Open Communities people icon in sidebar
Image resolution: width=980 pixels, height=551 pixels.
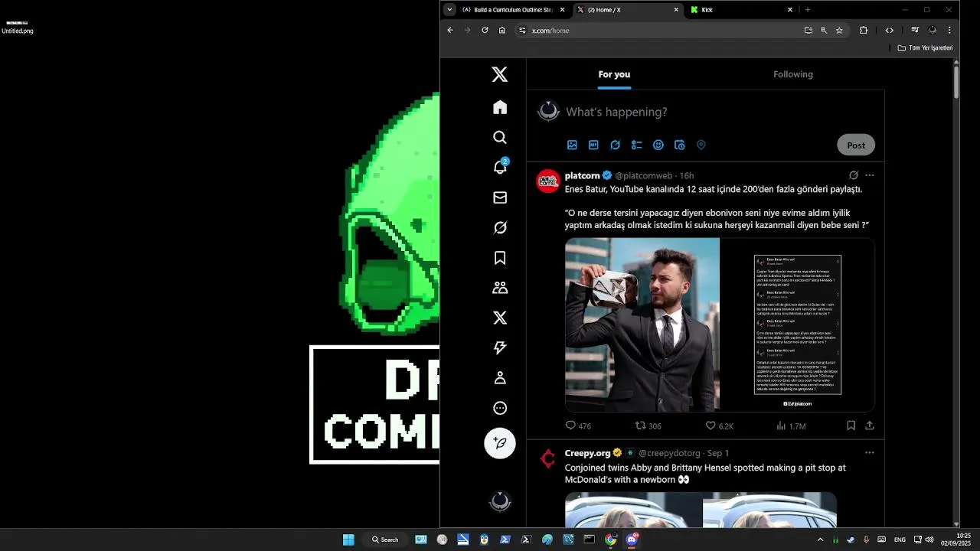(x=500, y=288)
